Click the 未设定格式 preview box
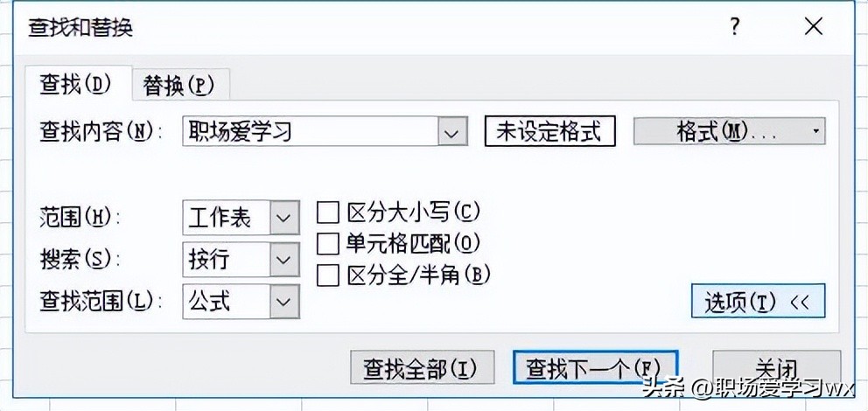868x411 pixels. tap(549, 131)
